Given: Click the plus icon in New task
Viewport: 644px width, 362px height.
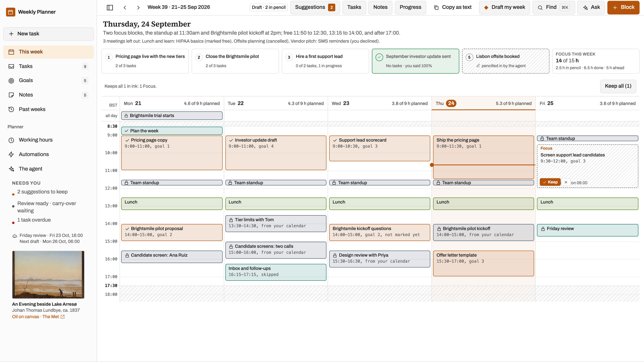Looking at the screenshot, I should [11, 34].
